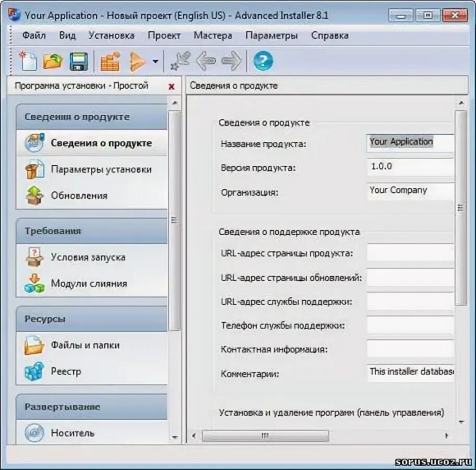
Task: Click the Организация field with Your Company
Action: click(410, 191)
